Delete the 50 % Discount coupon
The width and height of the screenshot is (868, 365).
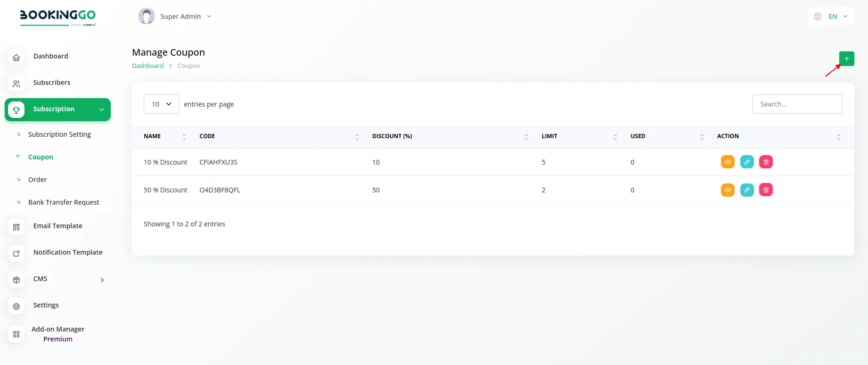[766, 190]
